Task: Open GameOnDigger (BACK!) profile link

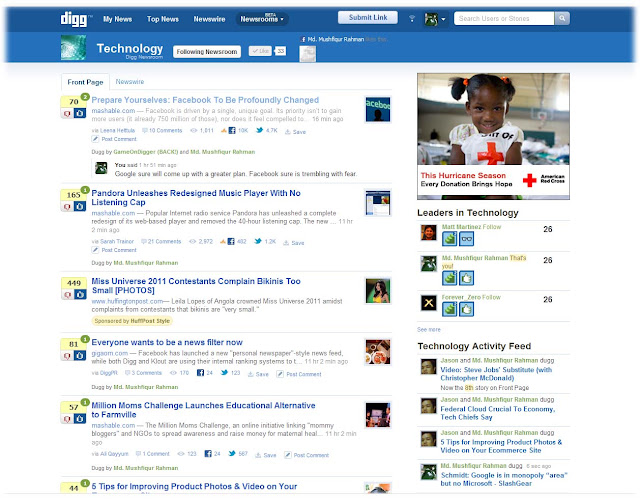Action: pyautogui.click(x=146, y=152)
